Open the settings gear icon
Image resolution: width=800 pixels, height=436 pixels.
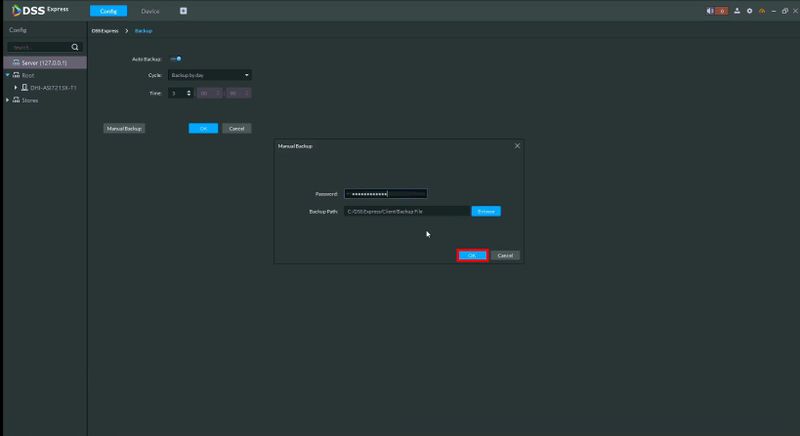click(749, 11)
